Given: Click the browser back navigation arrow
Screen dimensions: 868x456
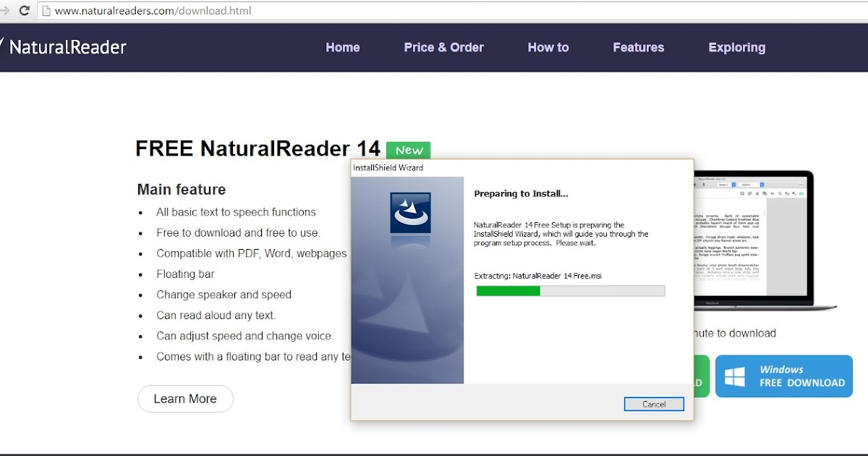Looking at the screenshot, I should [x=6, y=10].
